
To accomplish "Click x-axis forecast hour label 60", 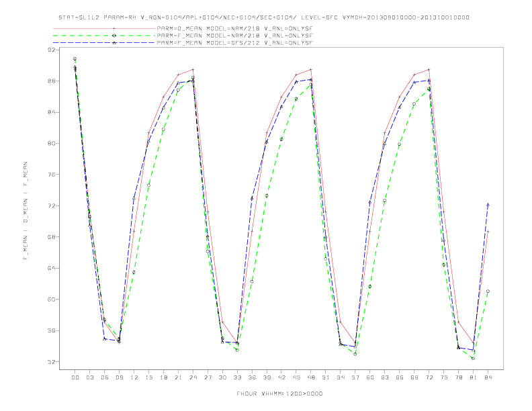I will pyautogui.click(x=370, y=377).
